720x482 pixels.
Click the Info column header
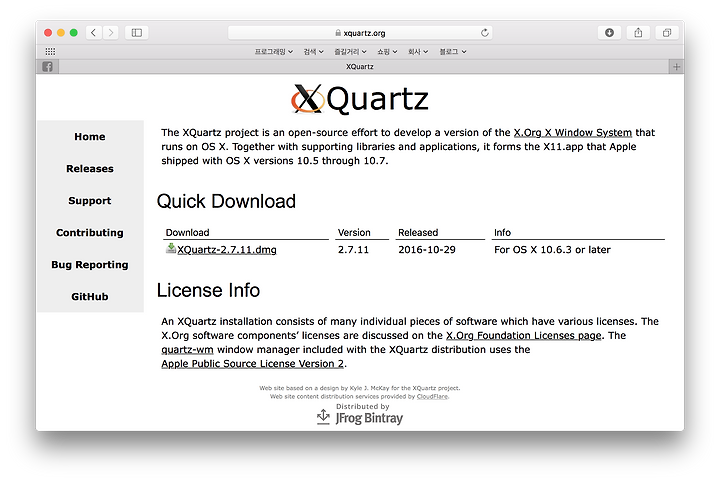point(502,233)
